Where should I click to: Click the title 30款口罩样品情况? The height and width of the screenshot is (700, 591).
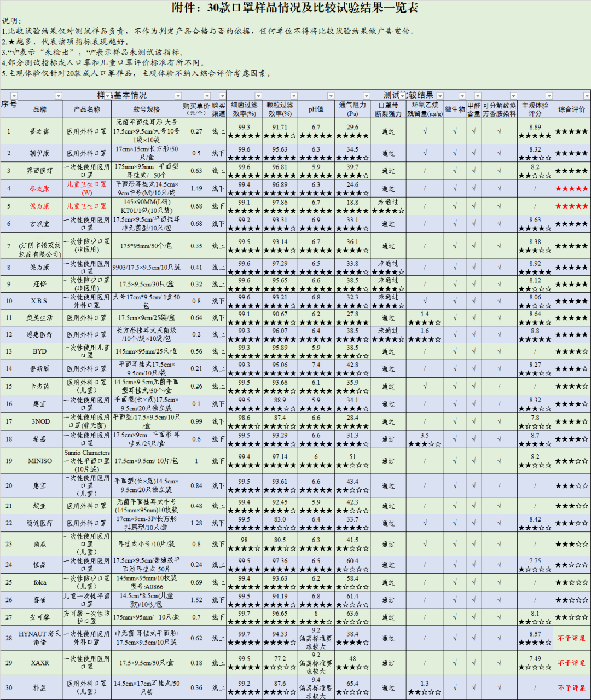click(295, 8)
